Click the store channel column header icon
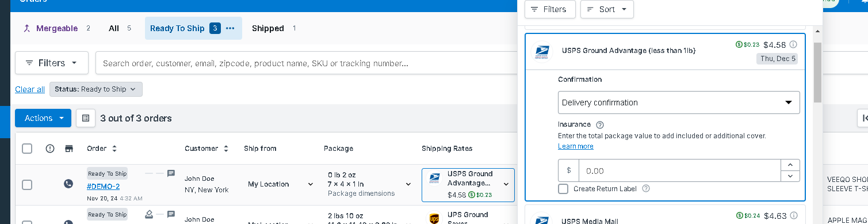Screen dimensions: 868x224 point(69,149)
